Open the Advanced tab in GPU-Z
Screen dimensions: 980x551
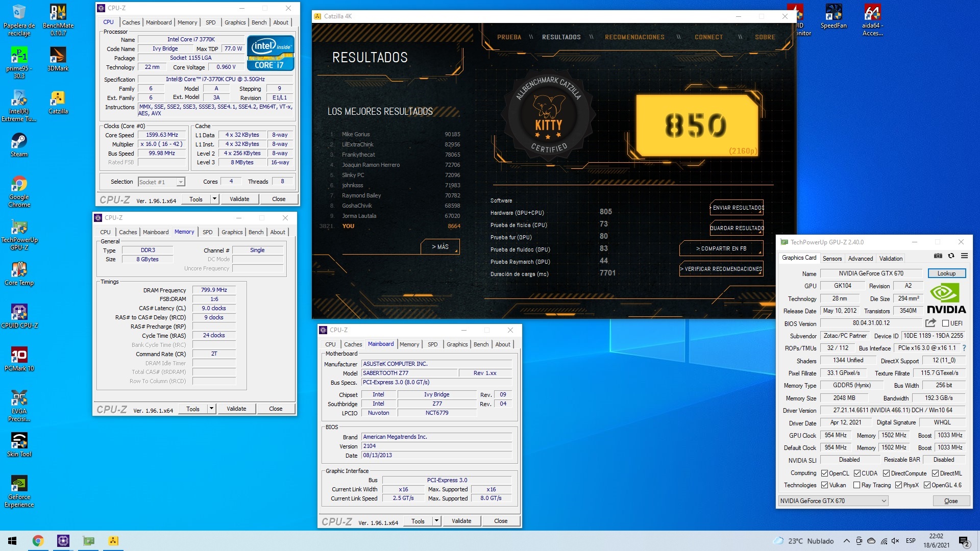pos(861,259)
